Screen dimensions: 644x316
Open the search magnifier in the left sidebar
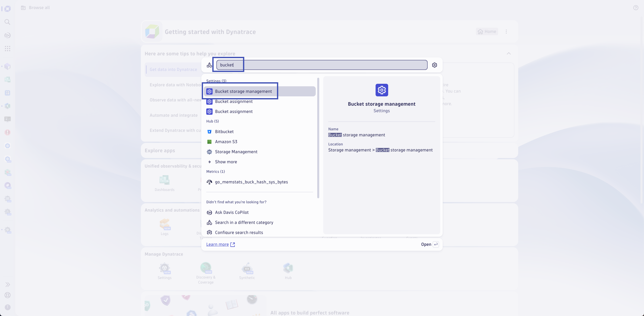[x=8, y=22]
